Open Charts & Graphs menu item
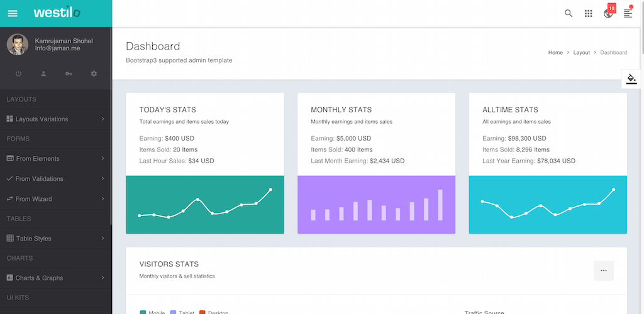 click(39, 278)
